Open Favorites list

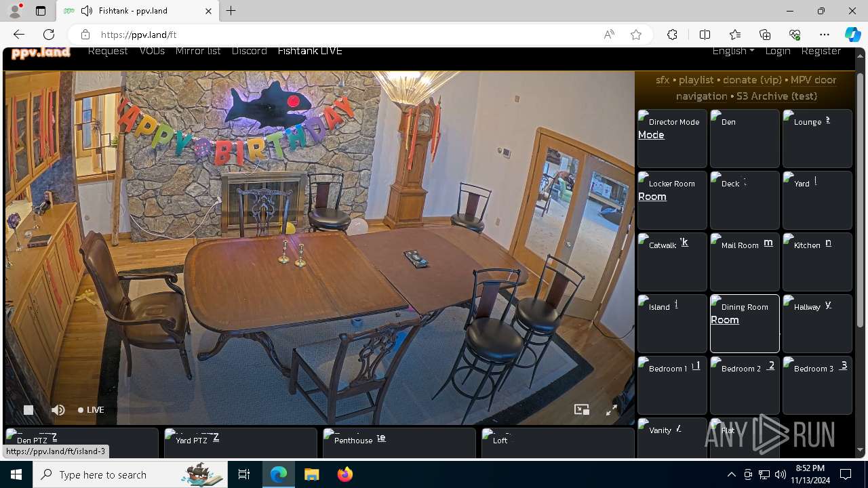click(735, 35)
